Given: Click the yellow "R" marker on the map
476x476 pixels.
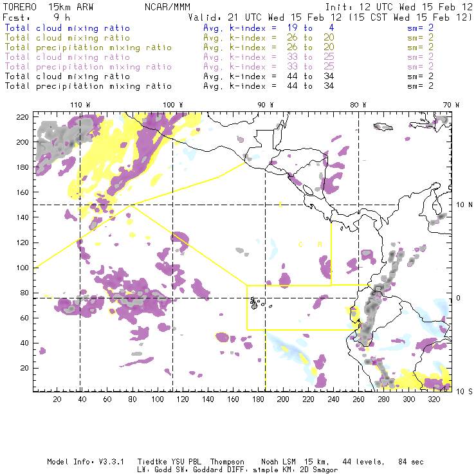Looking at the screenshot, I should click(x=320, y=244).
